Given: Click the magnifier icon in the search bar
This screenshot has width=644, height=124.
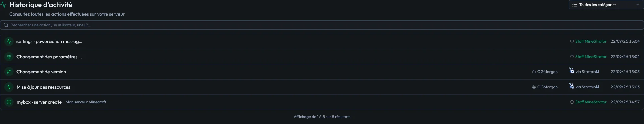Looking at the screenshot, I should (6, 25).
